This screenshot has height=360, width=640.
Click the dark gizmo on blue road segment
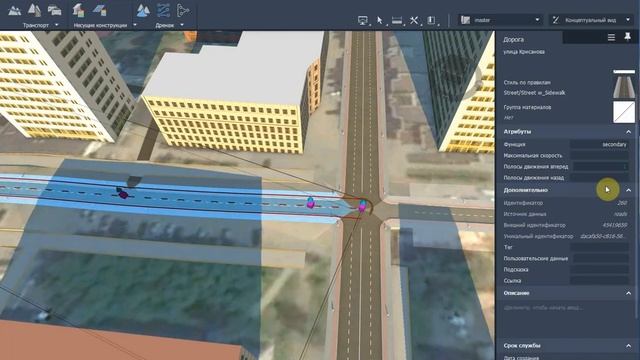point(123,193)
